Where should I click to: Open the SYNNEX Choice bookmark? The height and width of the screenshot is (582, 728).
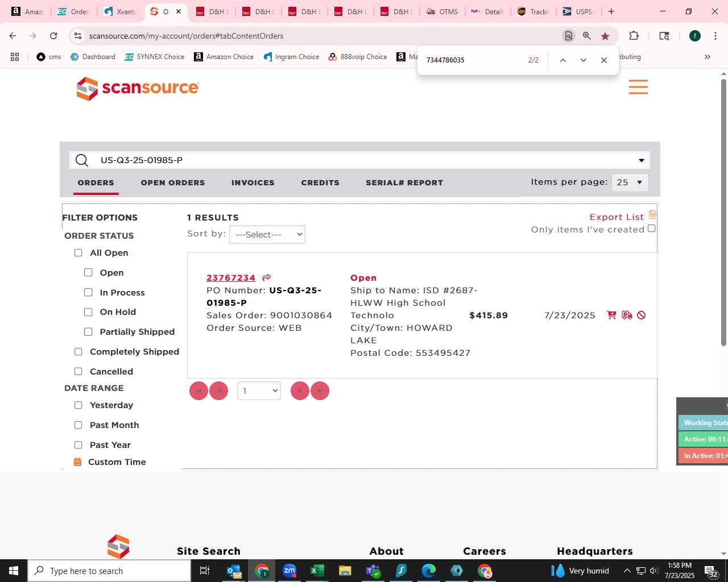point(155,57)
